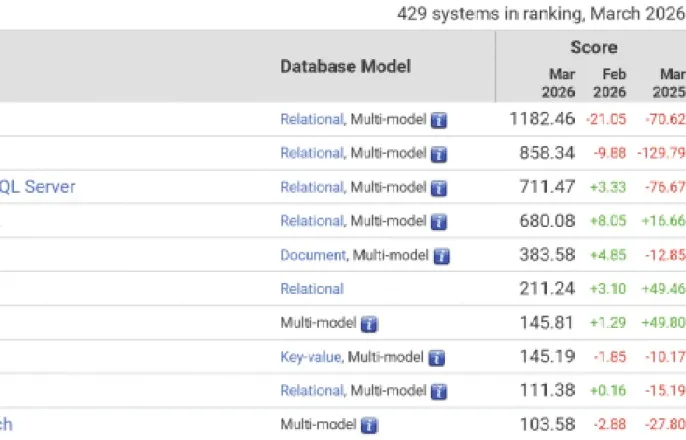Open the Document database model link
Screen dimensions: 686x440
coord(312,256)
